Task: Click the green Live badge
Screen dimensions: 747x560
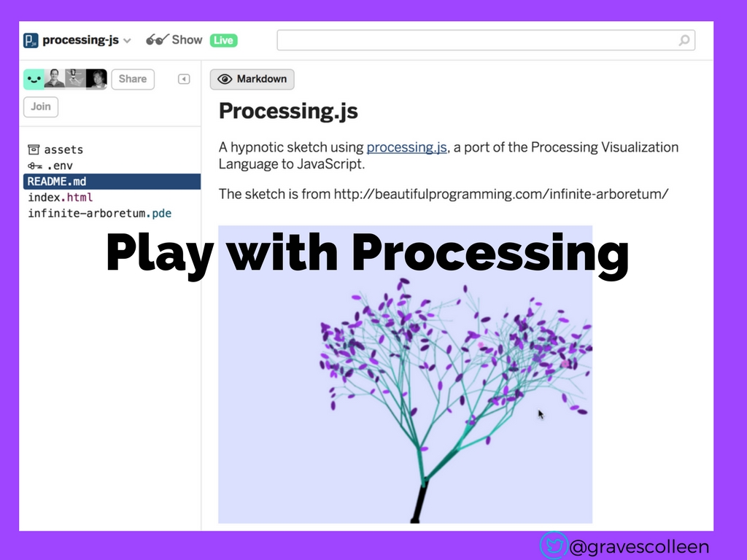Action: [x=223, y=40]
